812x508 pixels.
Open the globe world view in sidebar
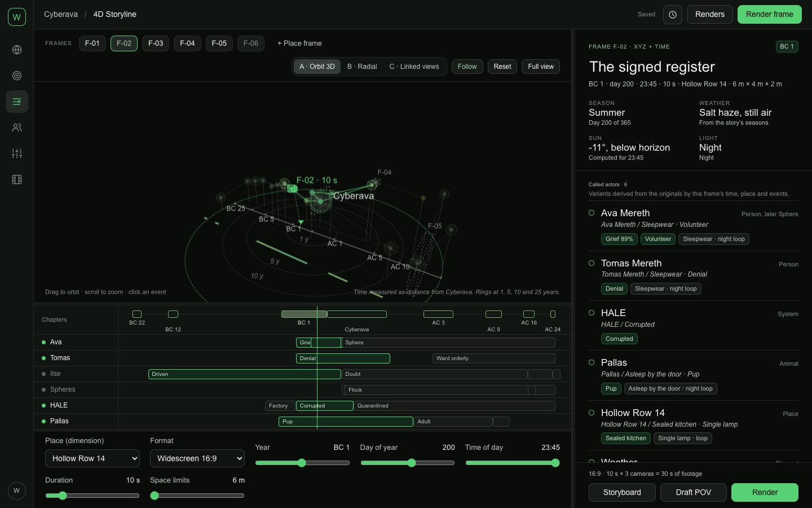(x=17, y=50)
